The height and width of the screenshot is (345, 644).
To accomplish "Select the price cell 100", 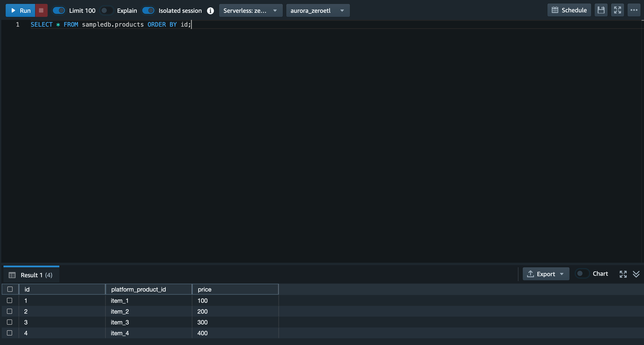I will (x=235, y=301).
